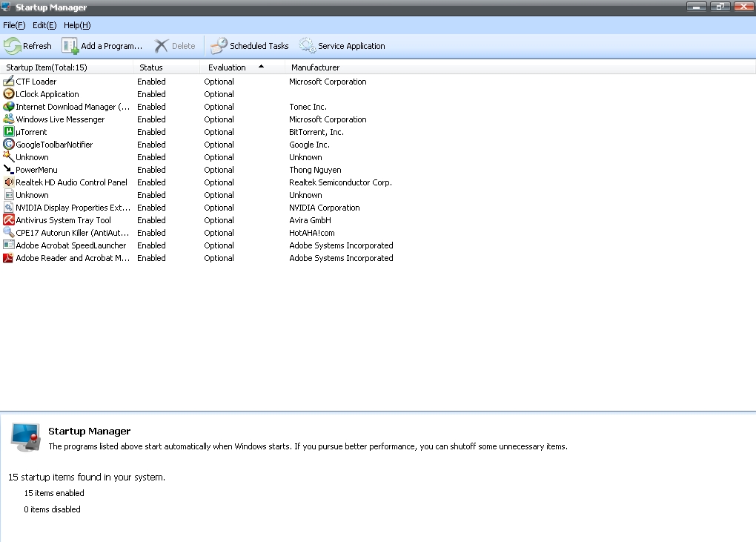Click Thong Nguyen manufacturer cell
The image size is (756, 542).
[x=315, y=170]
